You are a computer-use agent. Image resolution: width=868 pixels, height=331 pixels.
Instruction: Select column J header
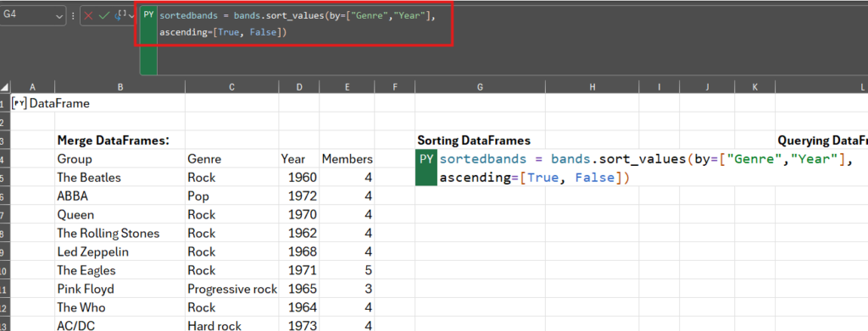pos(707,86)
